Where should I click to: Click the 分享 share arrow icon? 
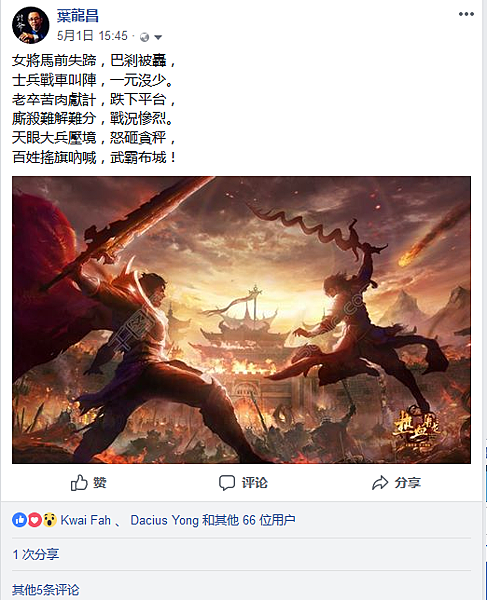tap(380, 483)
